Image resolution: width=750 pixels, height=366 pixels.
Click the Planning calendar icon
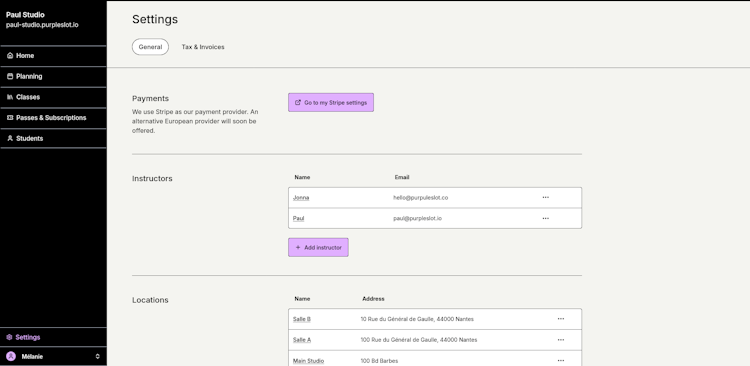10,76
